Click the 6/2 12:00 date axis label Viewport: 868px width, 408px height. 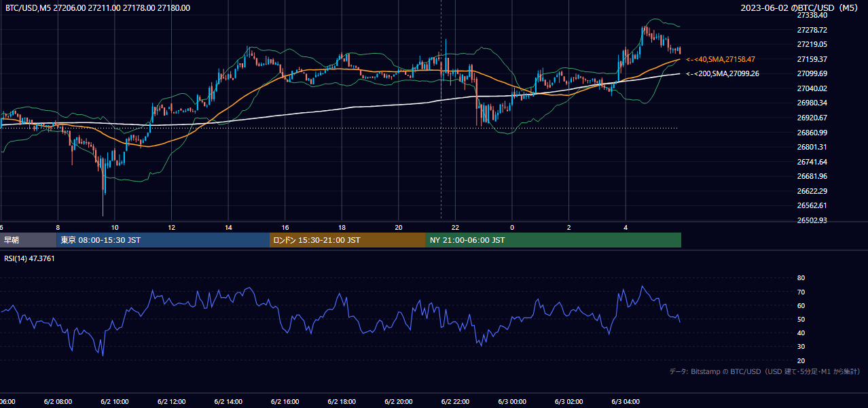click(x=171, y=402)
